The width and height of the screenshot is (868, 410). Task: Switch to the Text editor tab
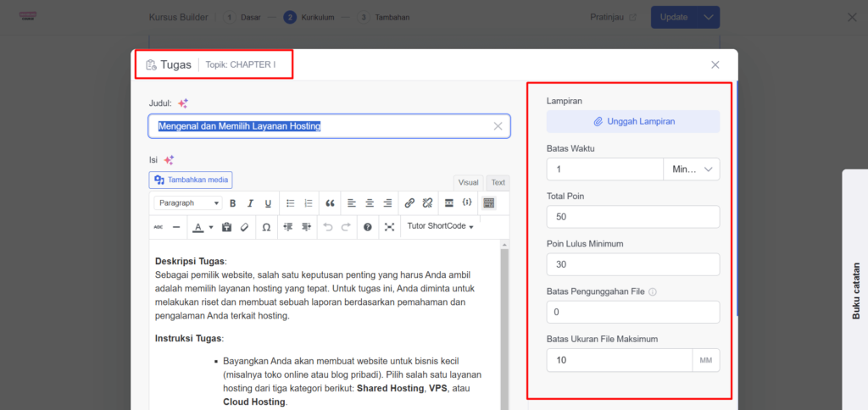pyautogui.click(x=498, y=182)
